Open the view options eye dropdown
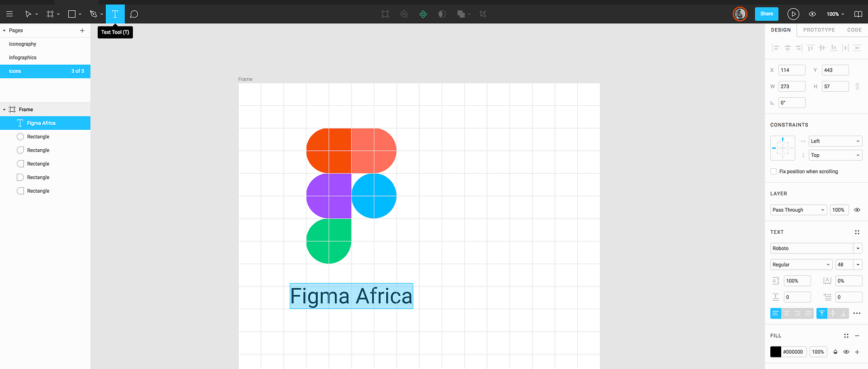The width and height of the screenshot is (868, 369). pos(813,14)
